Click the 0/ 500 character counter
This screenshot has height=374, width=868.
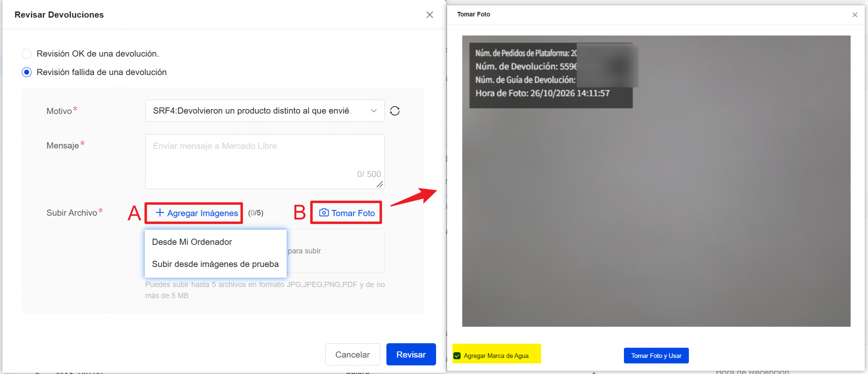point(369,174)
